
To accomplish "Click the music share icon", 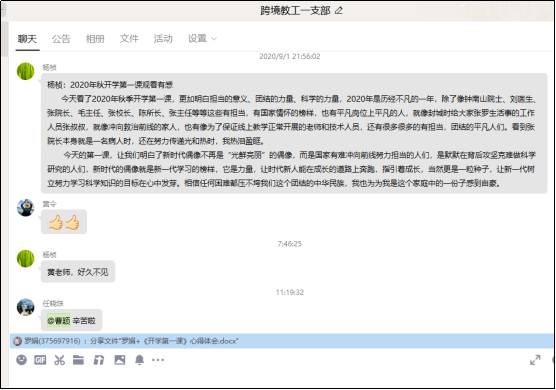I will 99,360.
